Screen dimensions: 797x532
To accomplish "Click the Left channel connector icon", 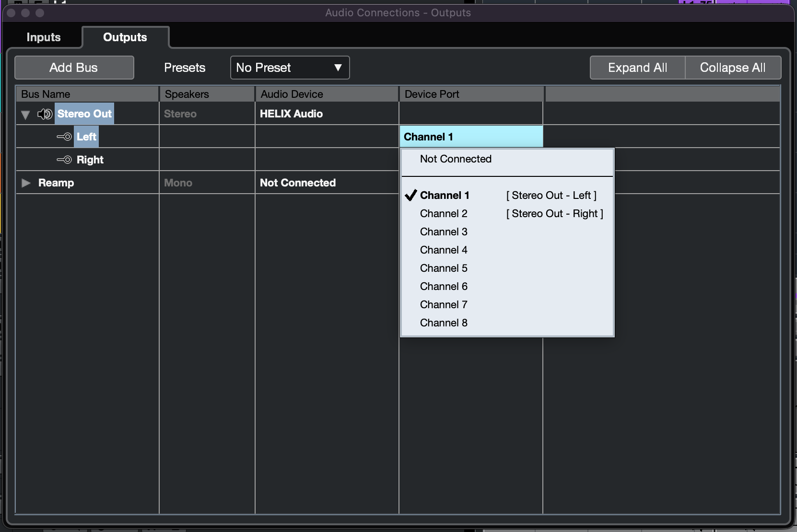I will point(64,137).
